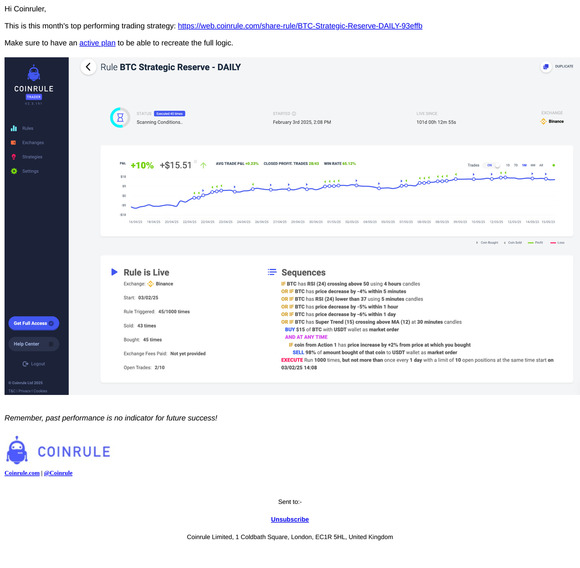Click the 'Open Trades: 2/10' row
Screen dimensions: 580x568
(x=144, y=368)
